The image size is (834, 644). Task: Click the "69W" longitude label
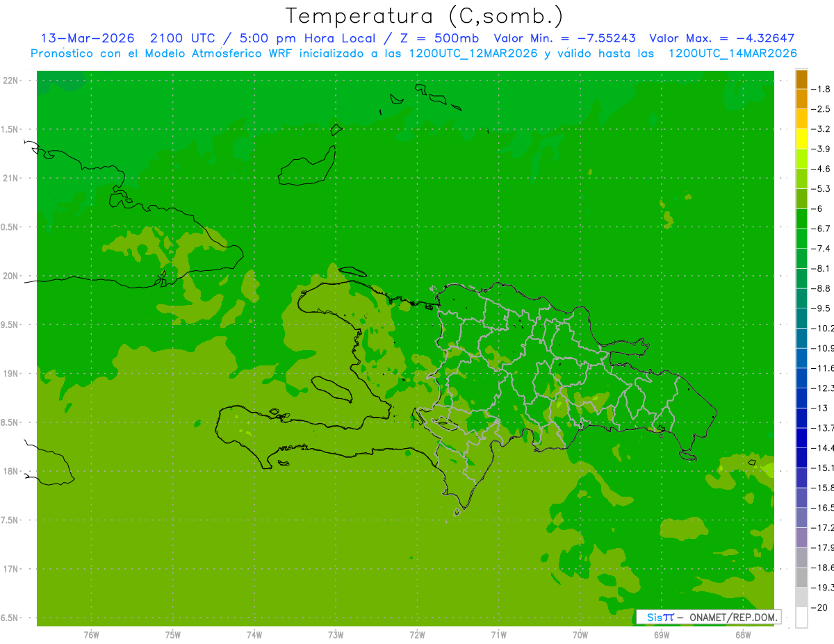click(x=662, y=635)
